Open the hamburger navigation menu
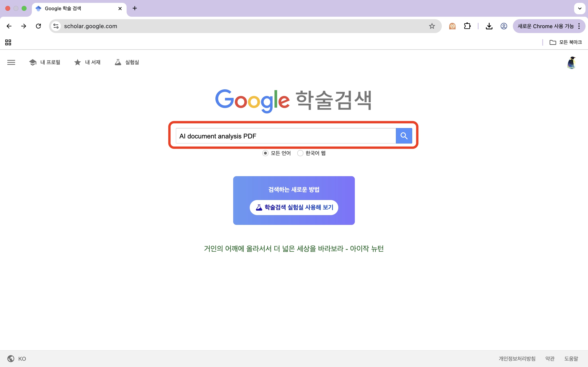Screen dimensions: 588x367 11,62
